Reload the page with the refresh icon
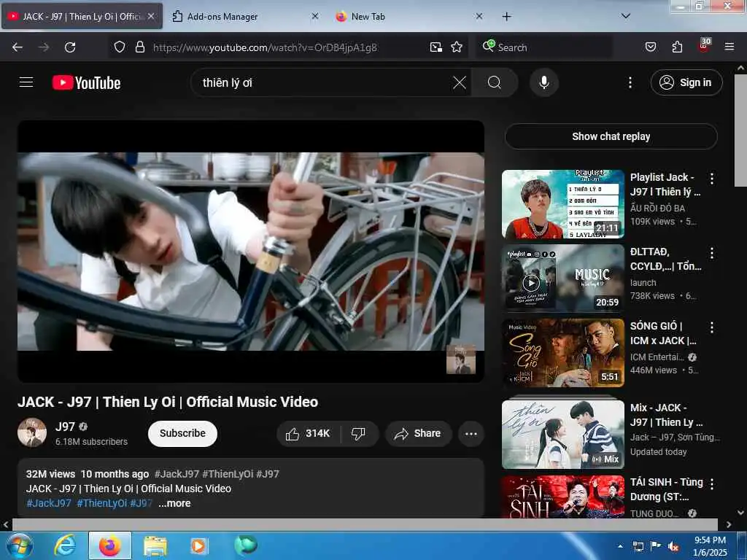Viewport: 747px width, 560px height. [70, 47]
